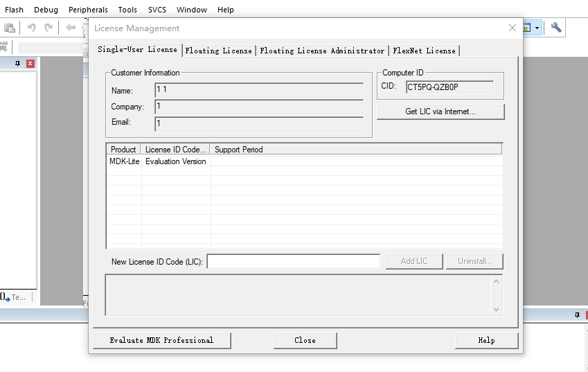This screenshot has width=588, height=372.
Task: Switch to the Floating License tab
Action: pyautogui.click(x=219, y=51)
